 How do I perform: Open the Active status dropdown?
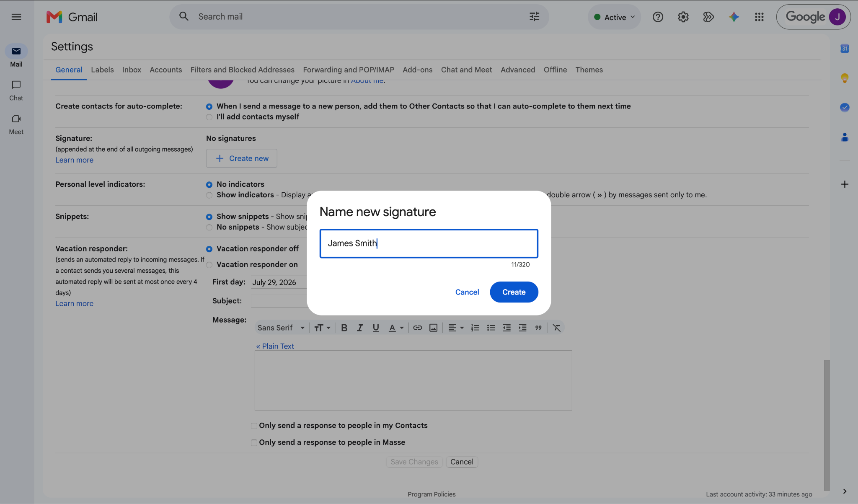(x=614, y=17)
